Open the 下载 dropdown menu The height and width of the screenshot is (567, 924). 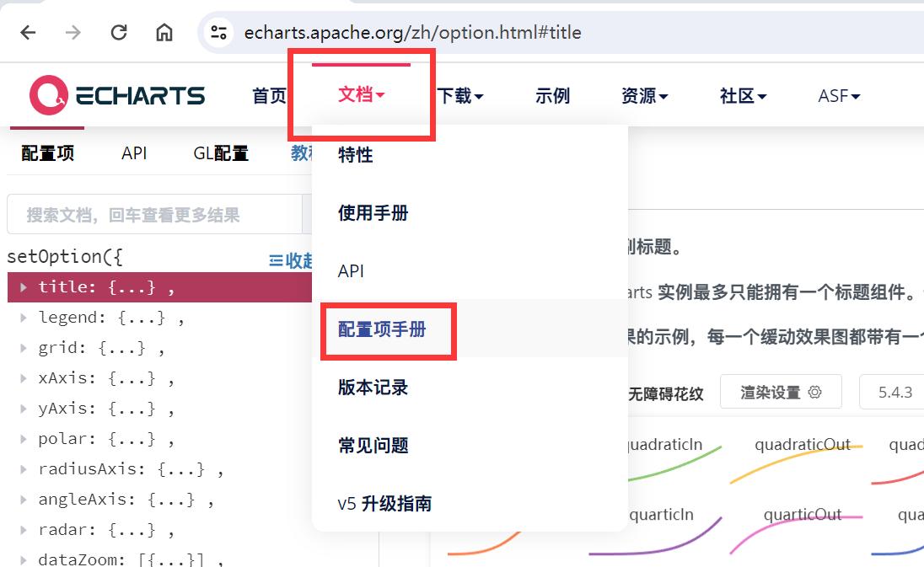[x=461, y=95]
